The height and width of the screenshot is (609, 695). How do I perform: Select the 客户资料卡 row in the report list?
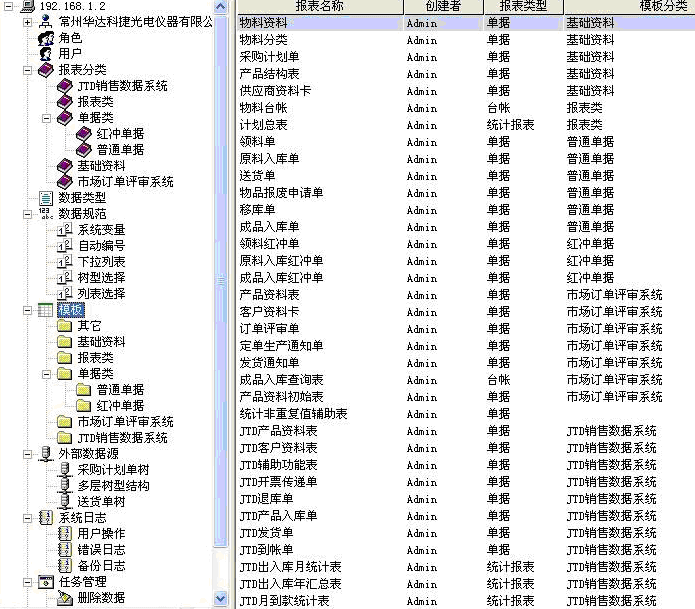(x=270, y=312)
